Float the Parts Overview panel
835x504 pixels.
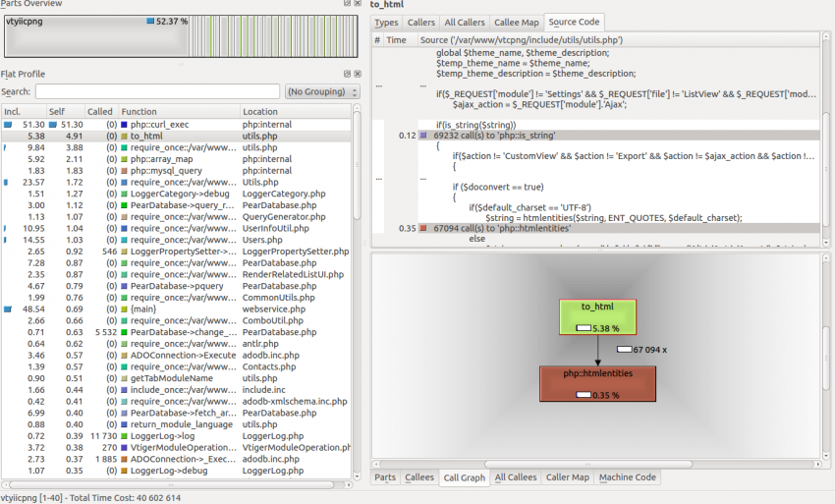click(x=346, y=4)
